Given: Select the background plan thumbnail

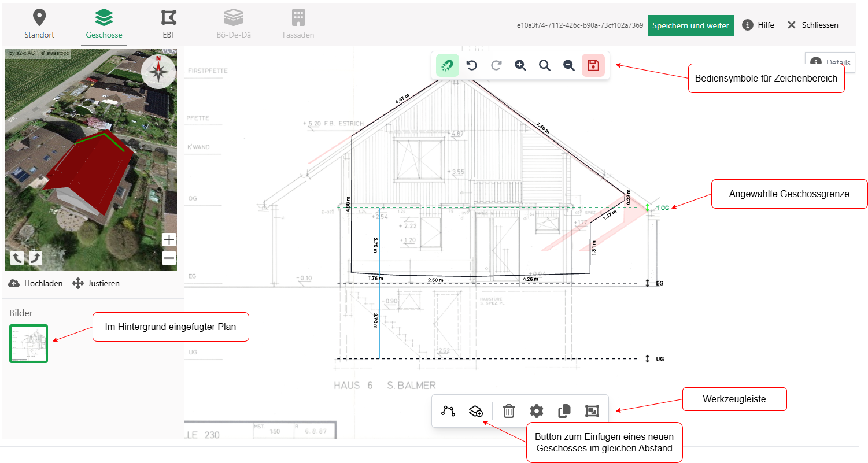Looking at the screenshot, I should tap(28, 344).
